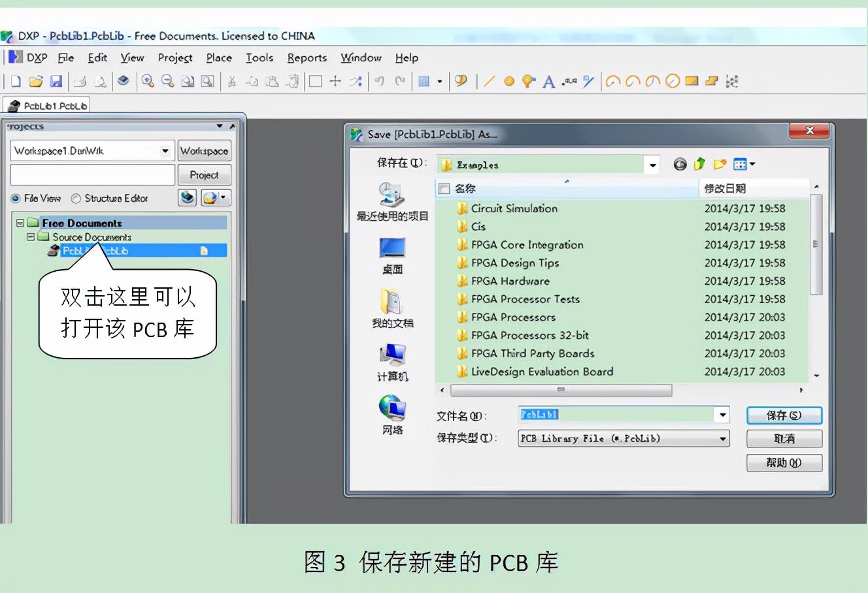Select the File View radio button
This screenshot has height=593, width=868.
click(16, 199)
